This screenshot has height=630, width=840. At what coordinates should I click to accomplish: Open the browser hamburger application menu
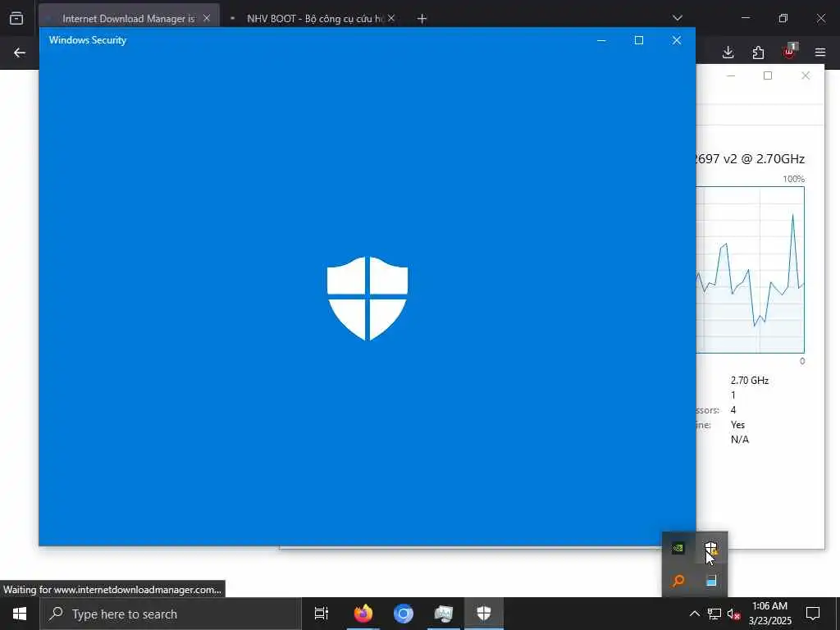point(820,52)
